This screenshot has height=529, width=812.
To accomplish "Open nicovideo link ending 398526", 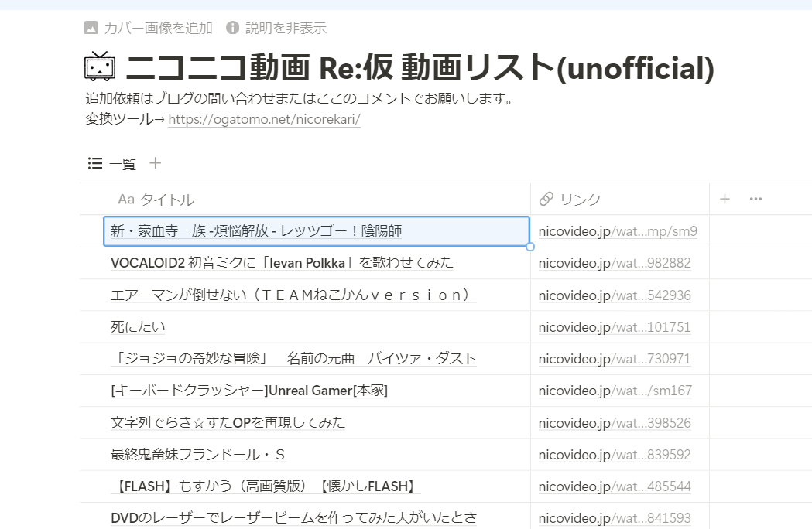I will click(x=615, y=423).
